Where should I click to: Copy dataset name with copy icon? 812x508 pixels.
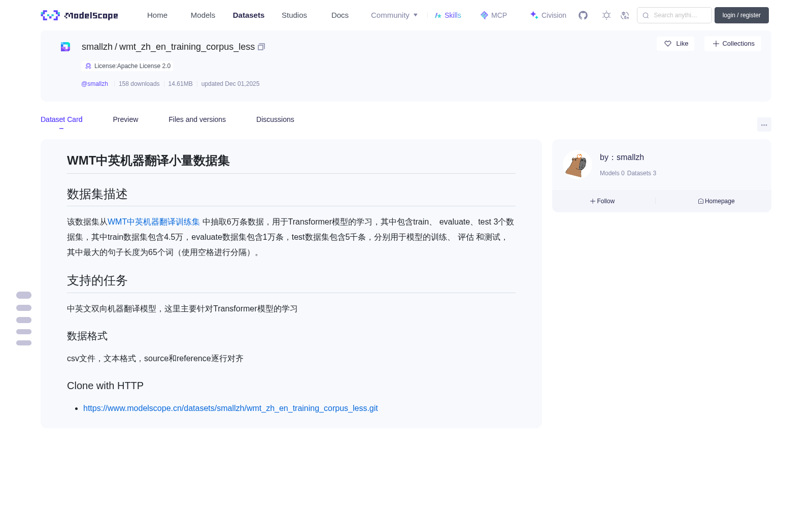coord(261,47)
